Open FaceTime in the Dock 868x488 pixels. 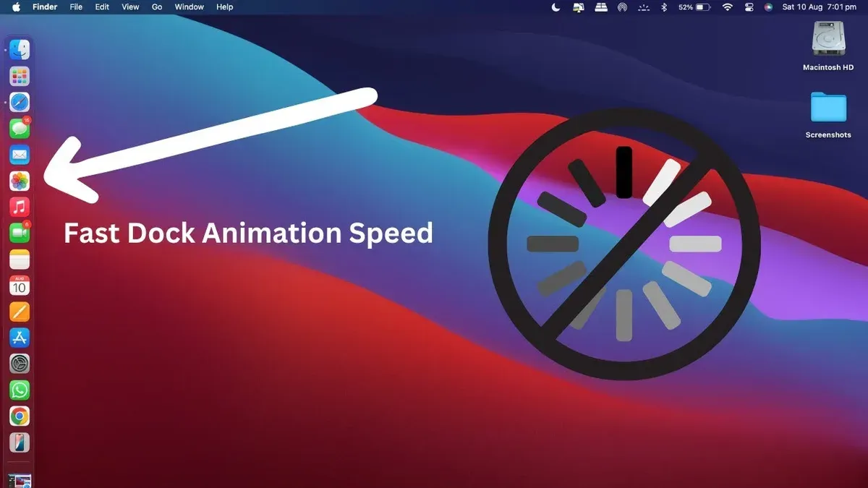pyautogui.click(x=20, y=233)
